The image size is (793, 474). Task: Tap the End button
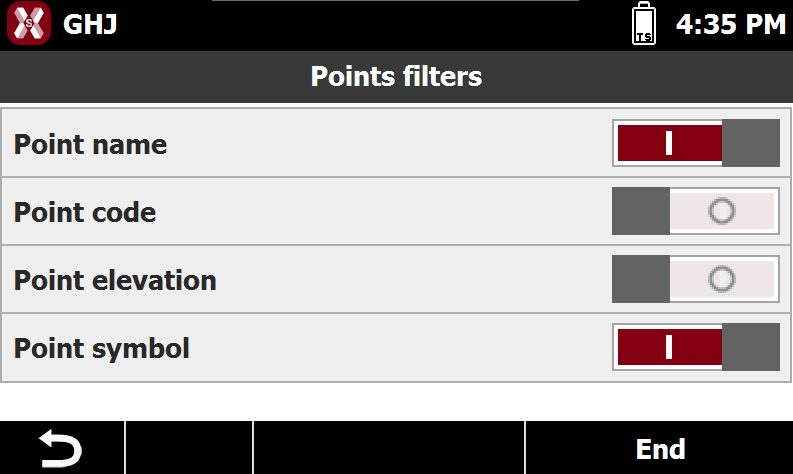[659, 448]
